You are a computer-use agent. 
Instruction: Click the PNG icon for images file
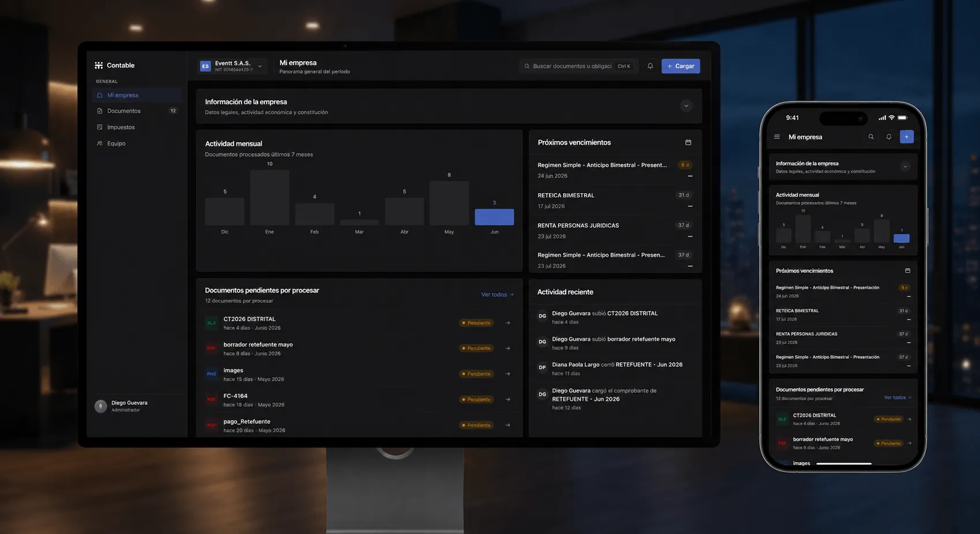pyautogui.click(x=211, y=374)
